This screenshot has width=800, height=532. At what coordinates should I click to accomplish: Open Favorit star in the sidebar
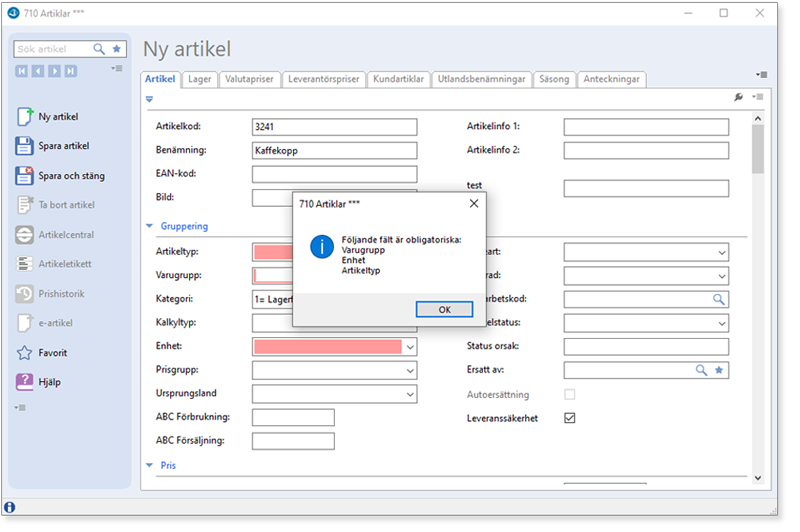coord(25,353)
